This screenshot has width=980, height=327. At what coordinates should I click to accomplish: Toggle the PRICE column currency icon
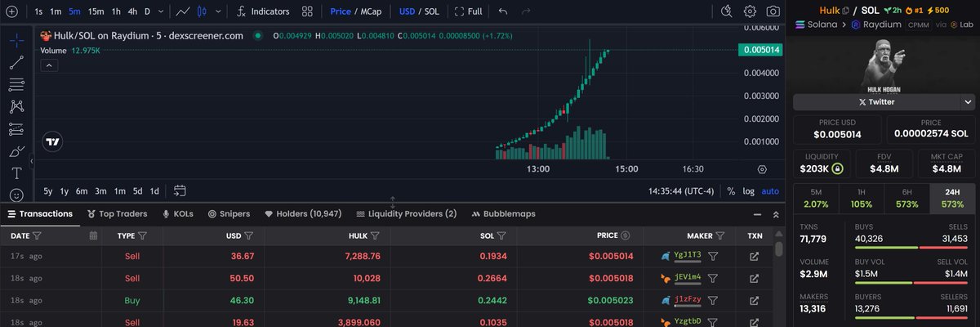click(625, 235)
